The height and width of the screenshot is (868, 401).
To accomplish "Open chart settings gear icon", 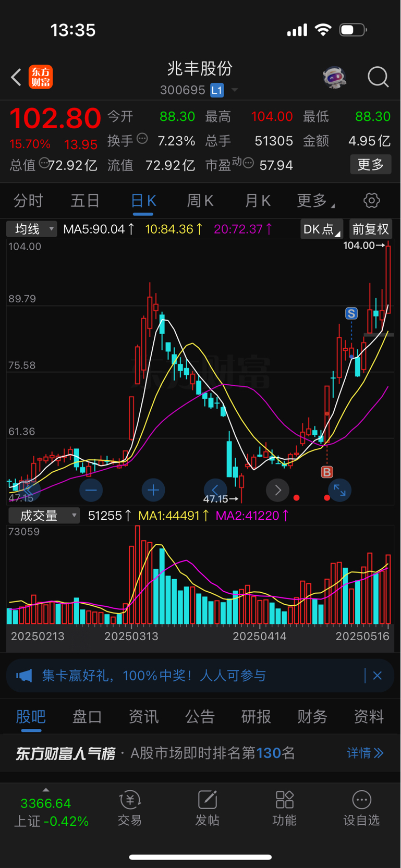I will click(x=372, y=201).
